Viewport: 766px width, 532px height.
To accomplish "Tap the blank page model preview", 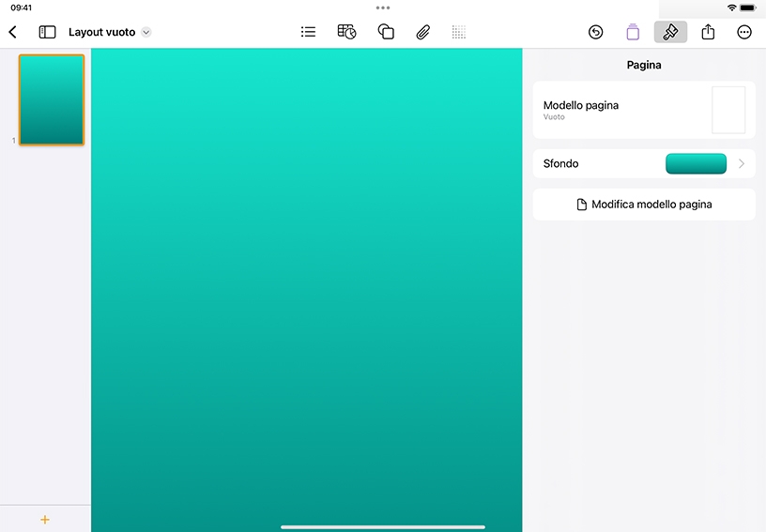I will (x=728, y=111).
